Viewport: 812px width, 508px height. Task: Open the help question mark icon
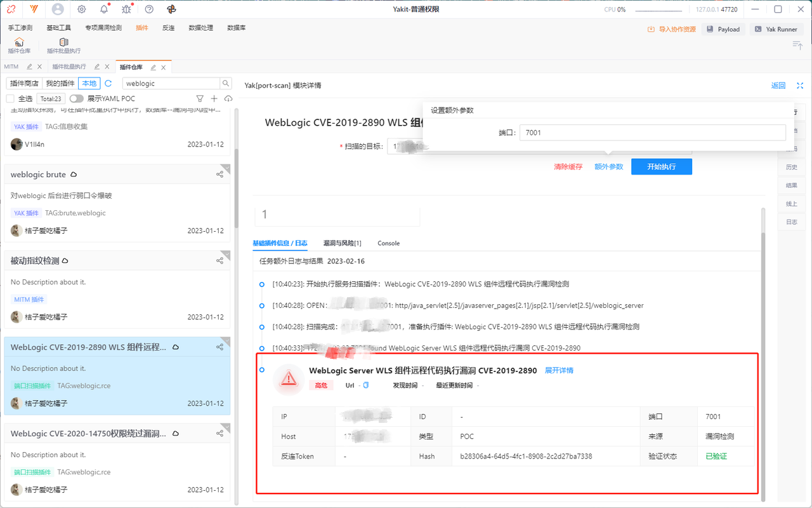point(149,10)
